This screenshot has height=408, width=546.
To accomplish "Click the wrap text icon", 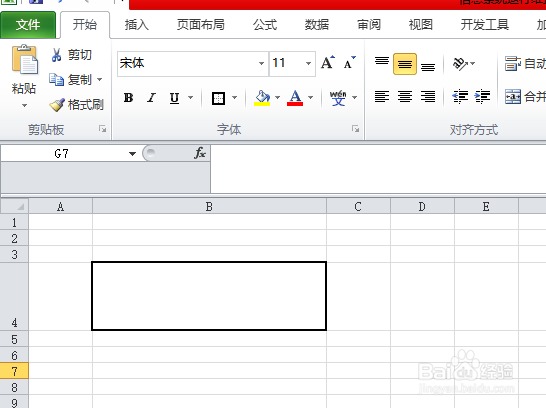I will tap(513, 64).
